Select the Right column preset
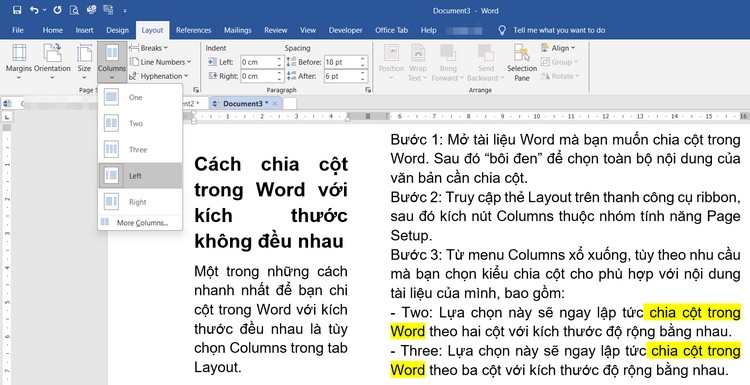Screen dimensions: 750x385 (140, 202)
